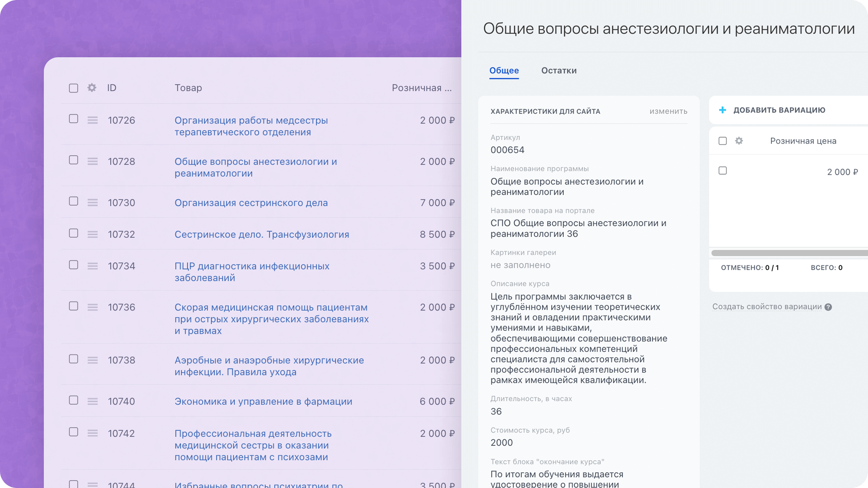The image size is (868, 488).
Task: Check the row checkbox for product 10730
Action: (73, 201)
